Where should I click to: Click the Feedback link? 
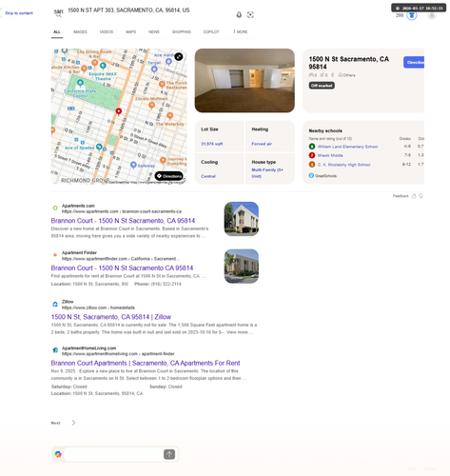[401, 196]
